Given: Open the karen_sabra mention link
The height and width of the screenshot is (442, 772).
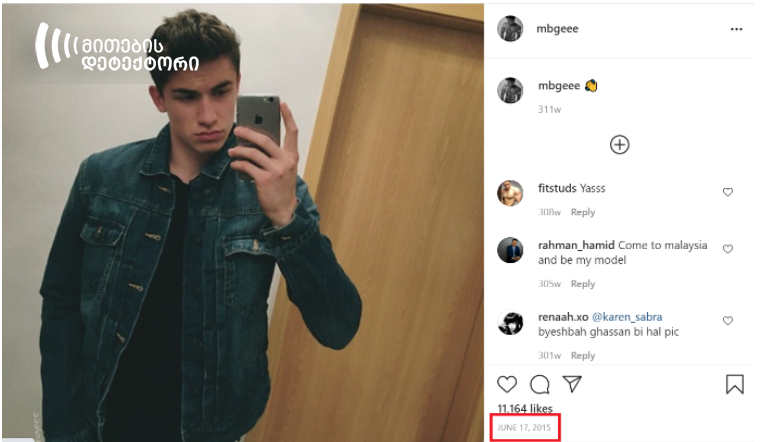Looking at the screenshot, I should coord(627,317).
